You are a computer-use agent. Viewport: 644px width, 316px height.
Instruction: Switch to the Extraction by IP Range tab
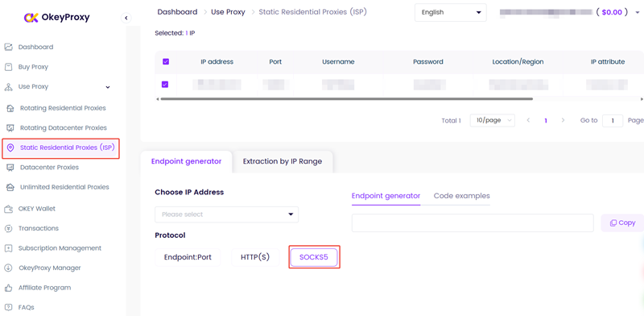(283, 161)
